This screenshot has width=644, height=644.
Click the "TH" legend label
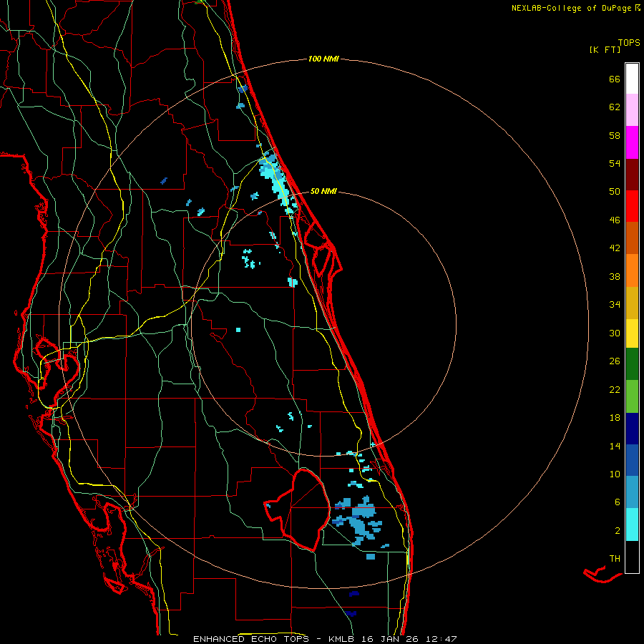pos(615,559)
